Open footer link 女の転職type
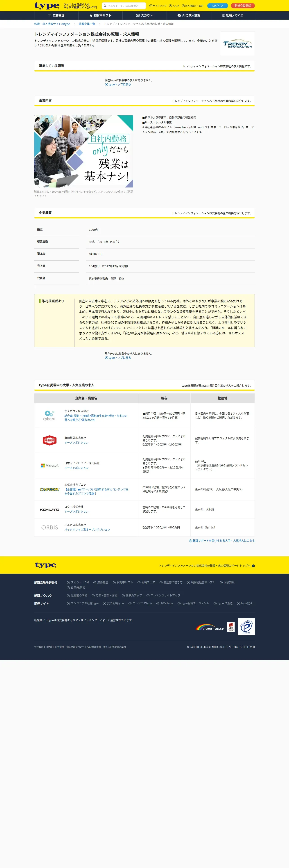Screen dimensions: 289x868 click(113, 603)
